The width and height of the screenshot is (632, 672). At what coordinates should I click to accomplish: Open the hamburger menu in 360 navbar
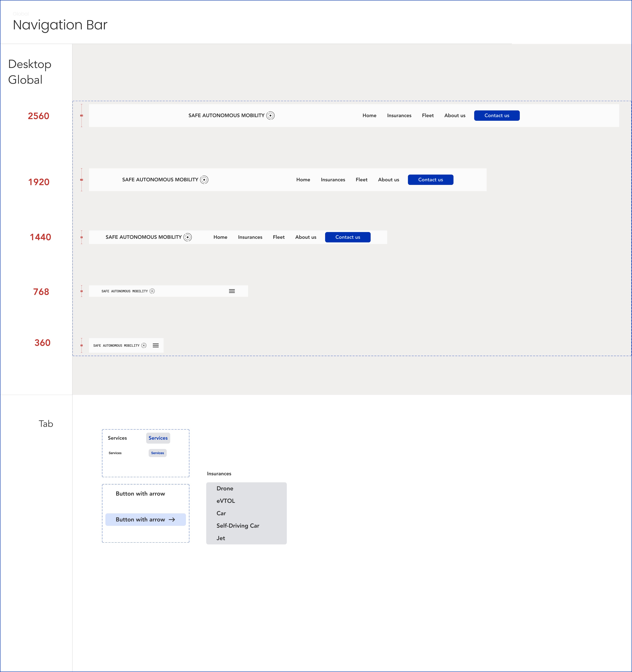pos(156,346)
